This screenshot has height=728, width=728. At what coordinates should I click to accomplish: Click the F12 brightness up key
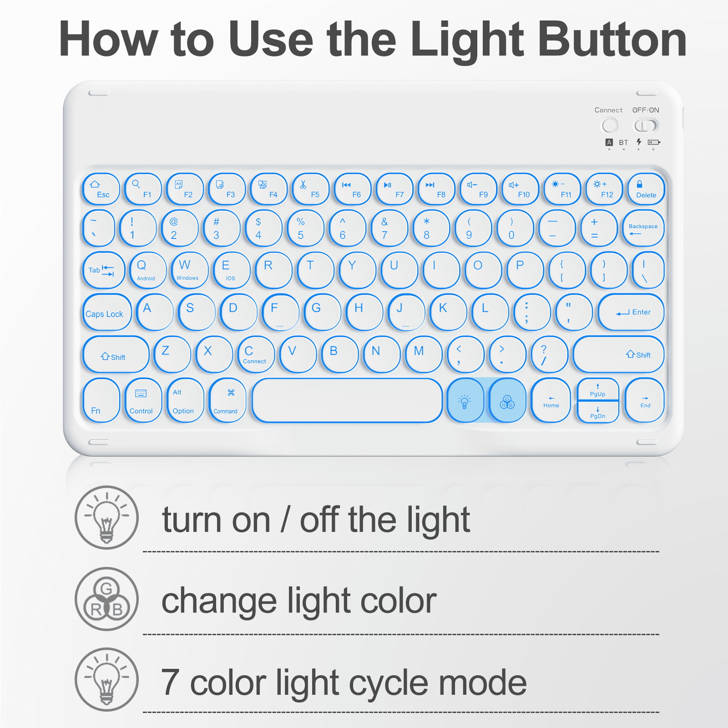(604, 189)
